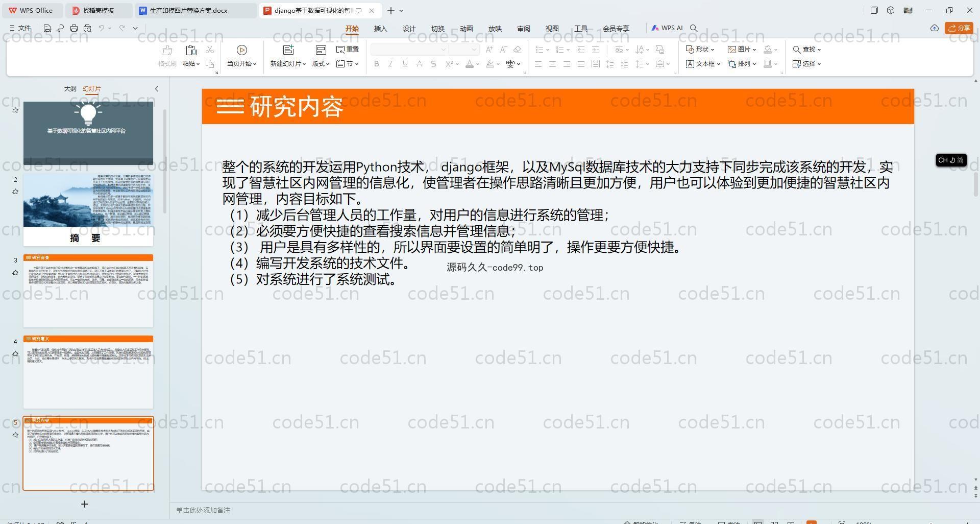Click the New Slide (新建幻灯片) icon
Viewport: 980px width, 524px height.
pos(288,50)
